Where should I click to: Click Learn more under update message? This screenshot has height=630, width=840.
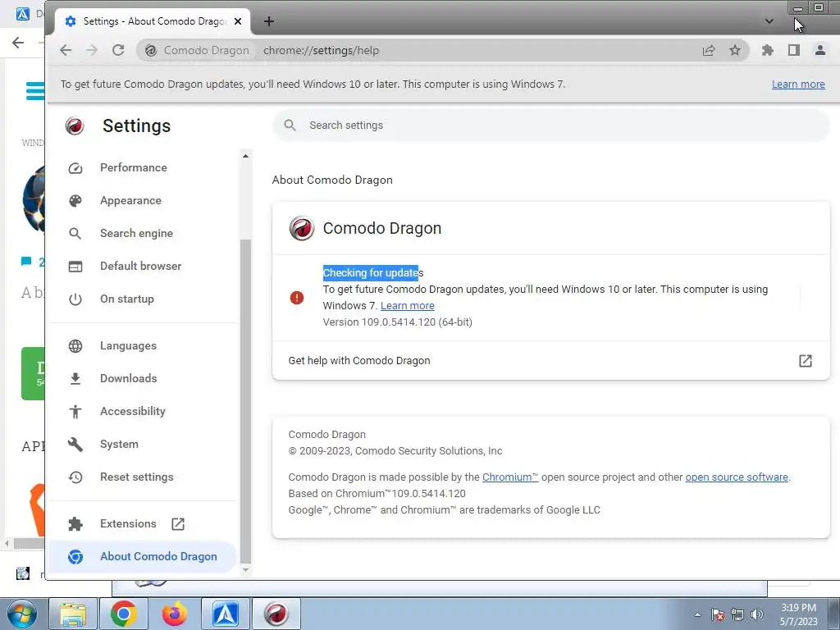pos(407,305)
